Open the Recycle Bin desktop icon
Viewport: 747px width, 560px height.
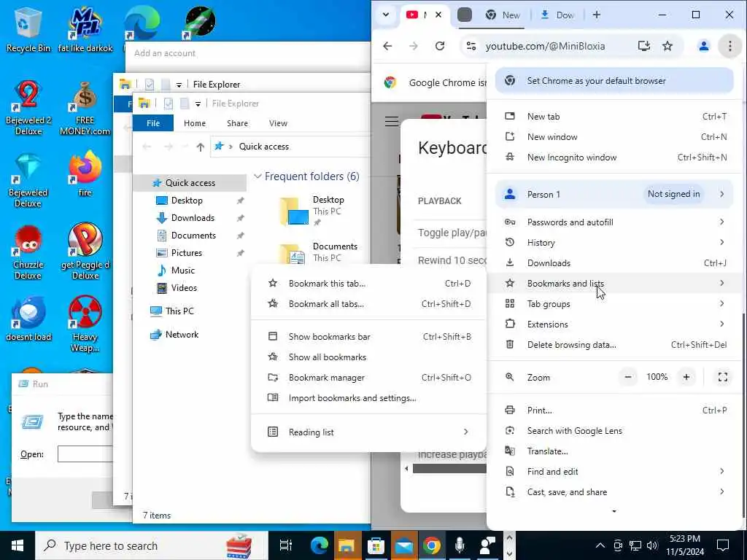(x=28, y=29)
